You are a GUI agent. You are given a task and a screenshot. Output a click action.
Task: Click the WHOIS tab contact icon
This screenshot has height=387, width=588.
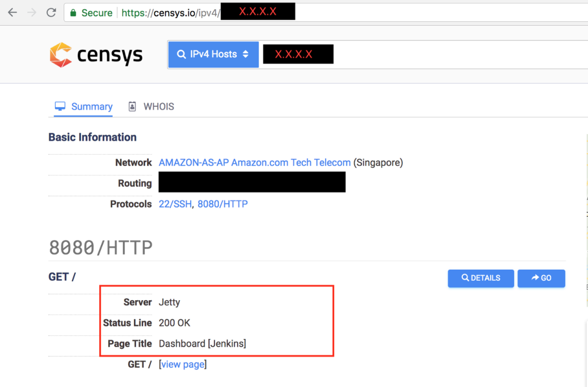click(132, 107)
